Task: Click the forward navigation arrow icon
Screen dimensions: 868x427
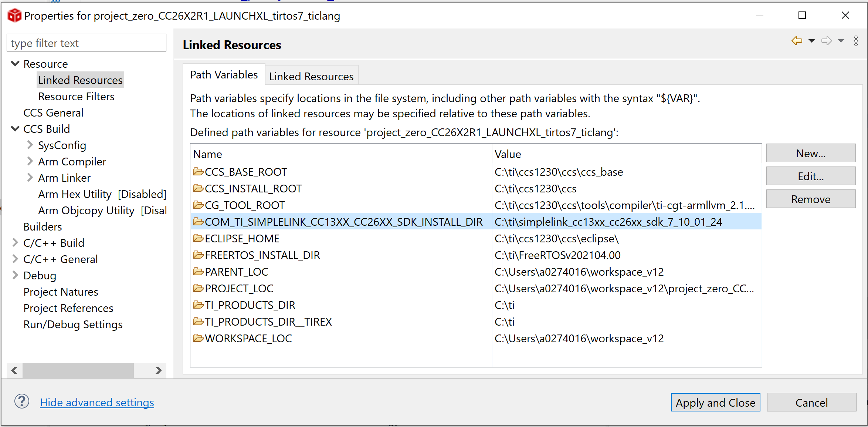Action: [827, 41]
